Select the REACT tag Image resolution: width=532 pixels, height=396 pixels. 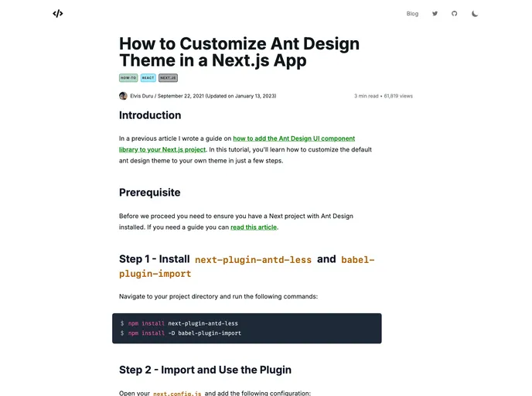pyautogui.click(x=148, y=78)
